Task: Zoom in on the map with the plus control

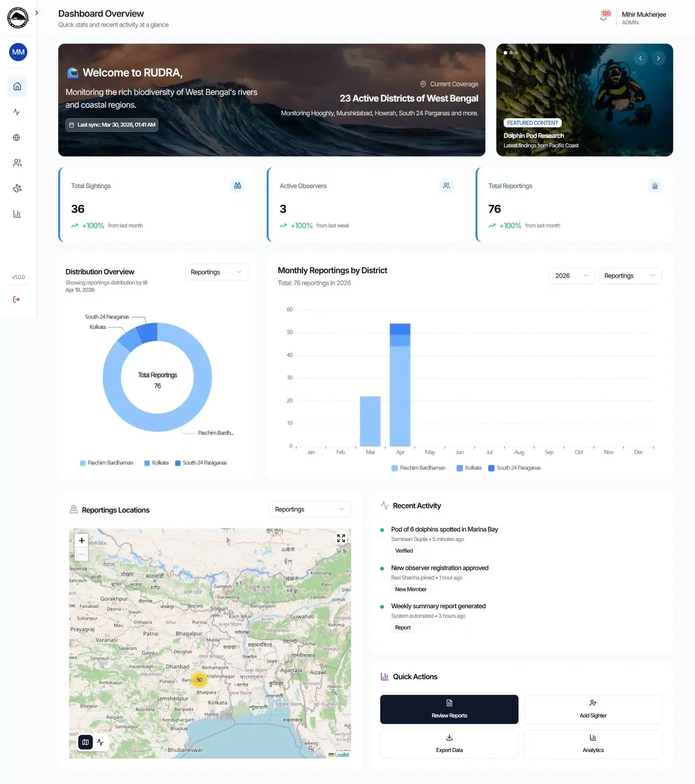Action: click(81, 540)
